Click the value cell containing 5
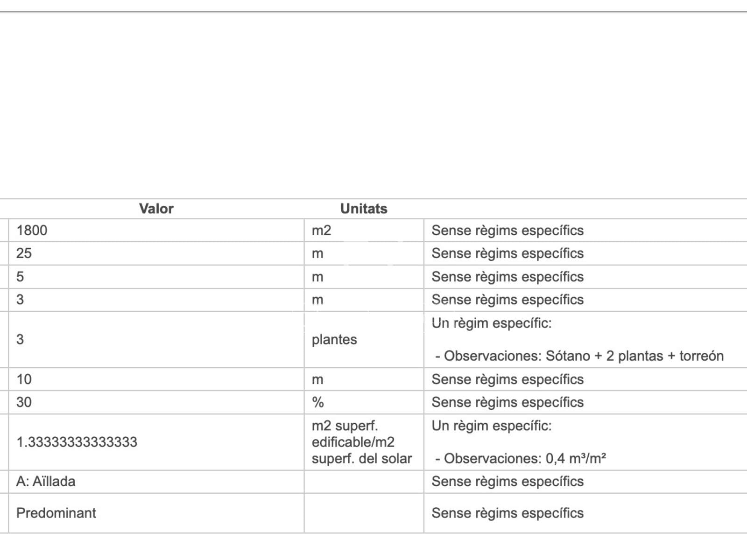This screenshot has width=747, height=560. click(156, 277)
